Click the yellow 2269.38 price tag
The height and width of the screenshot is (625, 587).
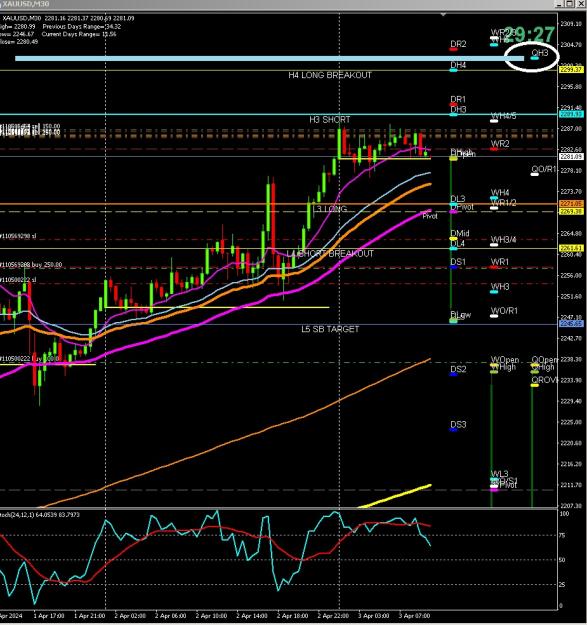point(571,211)
